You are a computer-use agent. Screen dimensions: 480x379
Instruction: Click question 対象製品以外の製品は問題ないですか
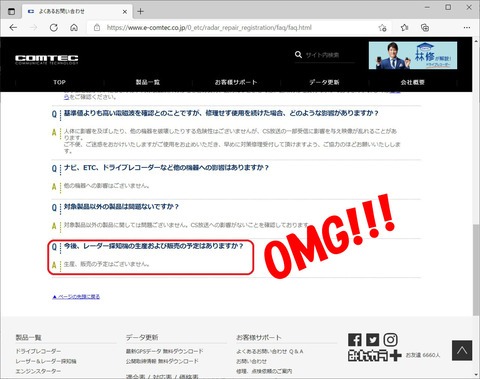coord(121,207)
